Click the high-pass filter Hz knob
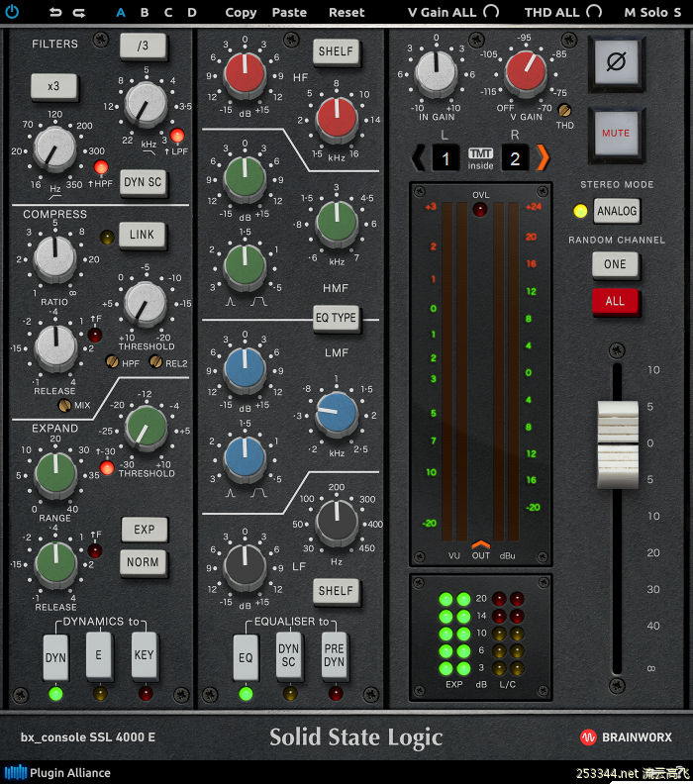The height and width of the screenshot is (784, 693). 54,148
